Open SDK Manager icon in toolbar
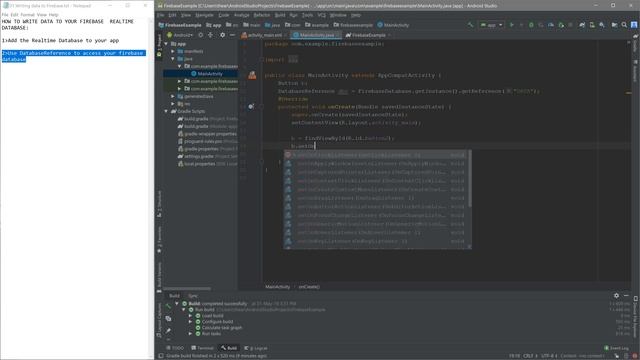This screenshot has height=360, width=640. [x=602, y=25]
